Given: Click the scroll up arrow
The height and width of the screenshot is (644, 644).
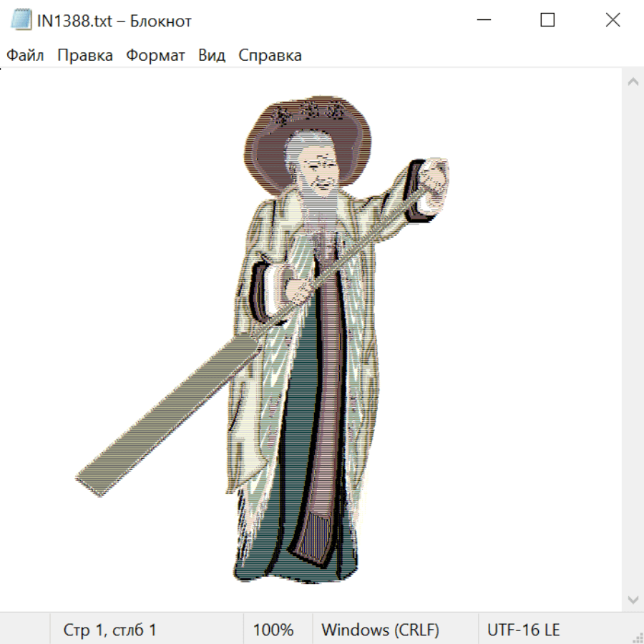Looking at the screenshot, I should tap(633, 82).
